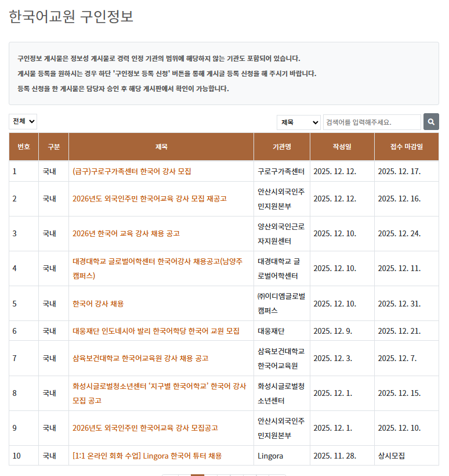449x476 pixels.
Task: Click the 제목 column header in the table
Action: [161, 147]
